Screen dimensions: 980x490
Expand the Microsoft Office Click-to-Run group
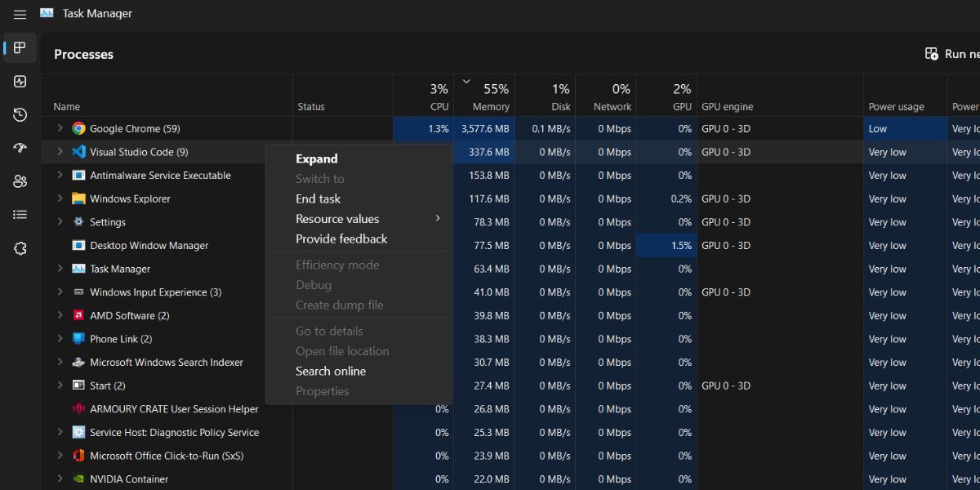click(x=60, y=456)
